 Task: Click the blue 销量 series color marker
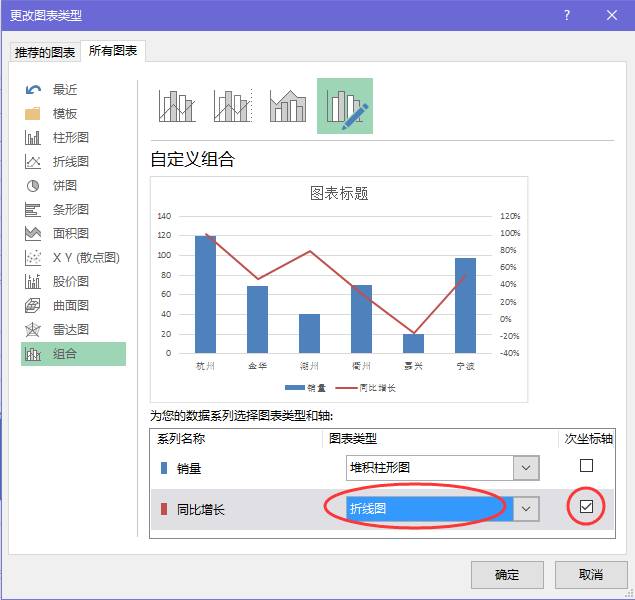coord(164,468)
